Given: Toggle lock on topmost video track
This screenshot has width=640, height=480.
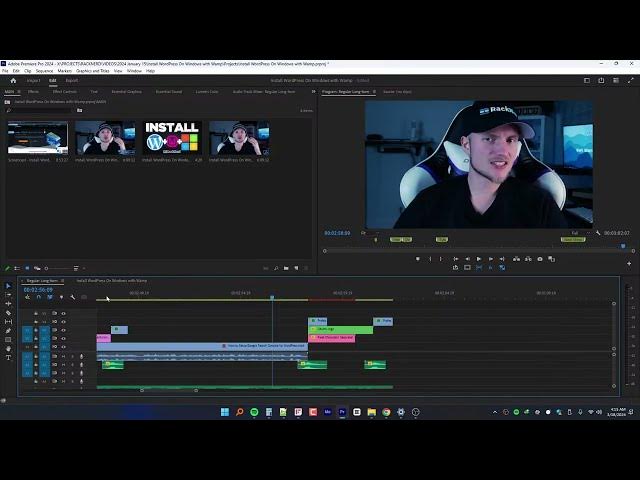Looking at the screenshot, I should (x=36, y=313).
